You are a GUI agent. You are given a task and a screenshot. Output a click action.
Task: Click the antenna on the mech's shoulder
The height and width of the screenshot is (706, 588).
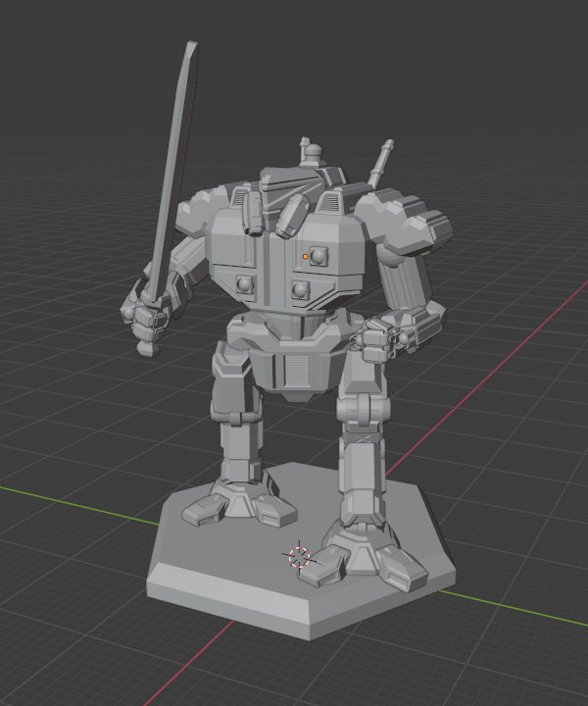[380, 163]
